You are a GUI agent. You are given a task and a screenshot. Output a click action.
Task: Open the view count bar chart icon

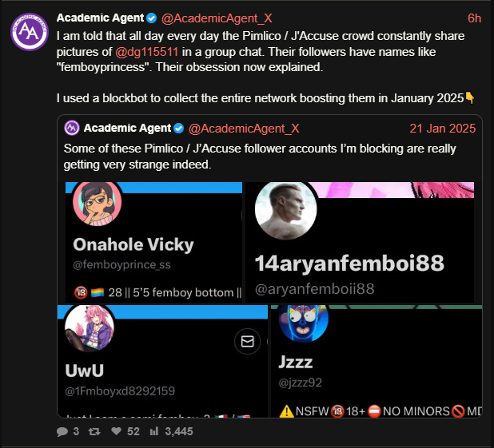(x=154, y=431)
